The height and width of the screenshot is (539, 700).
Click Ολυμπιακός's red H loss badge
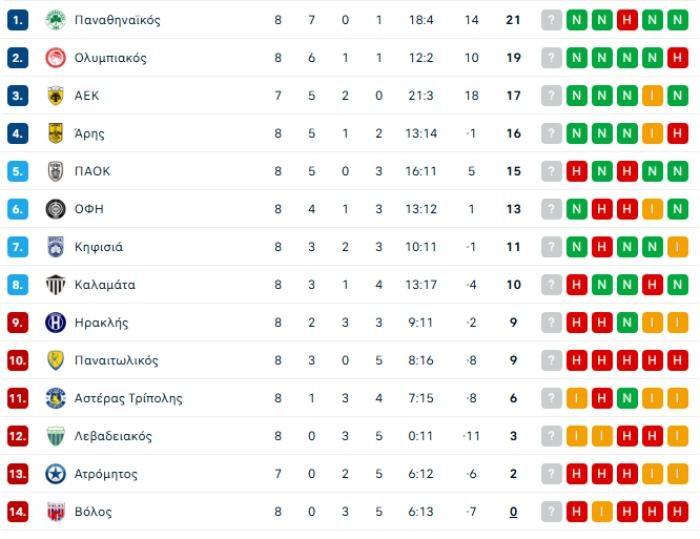678,58
